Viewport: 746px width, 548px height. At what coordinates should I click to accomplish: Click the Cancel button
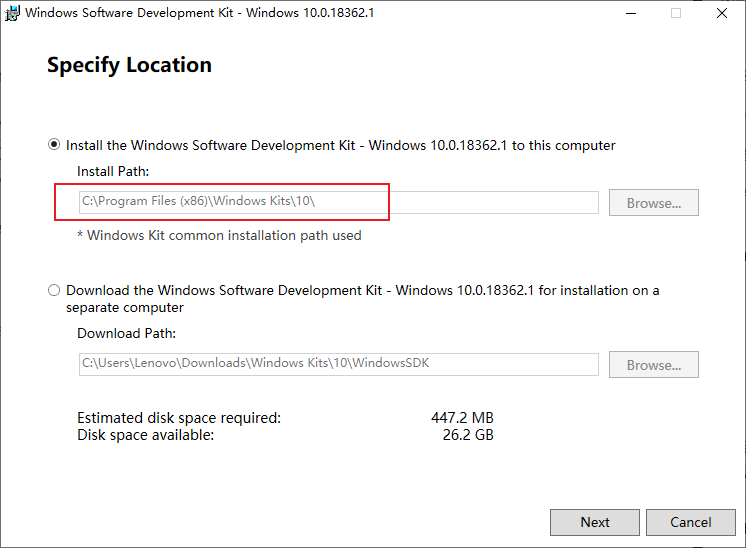click(691, 522)
